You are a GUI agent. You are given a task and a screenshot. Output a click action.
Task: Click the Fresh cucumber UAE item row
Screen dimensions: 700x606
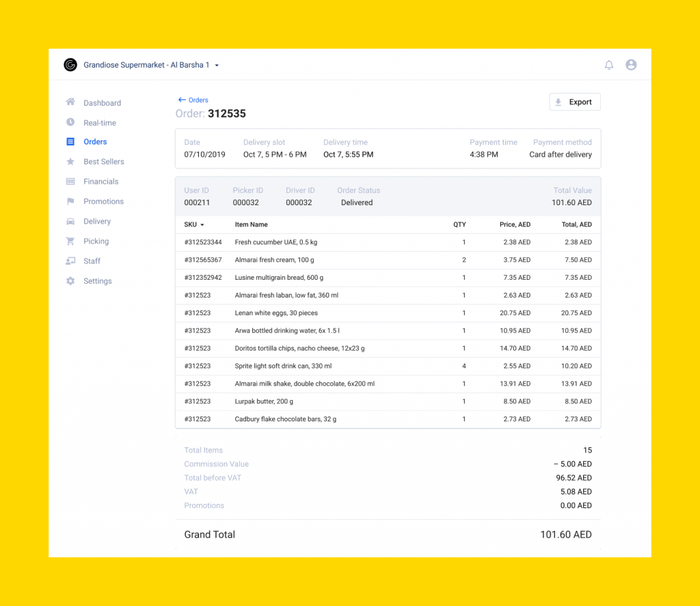click(x=388, y=243)
